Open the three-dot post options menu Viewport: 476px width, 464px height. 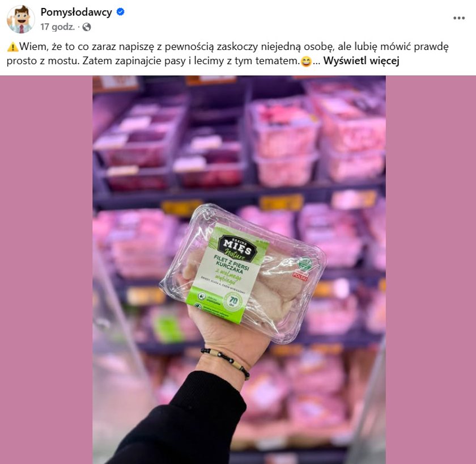click(x=458, y=18)
